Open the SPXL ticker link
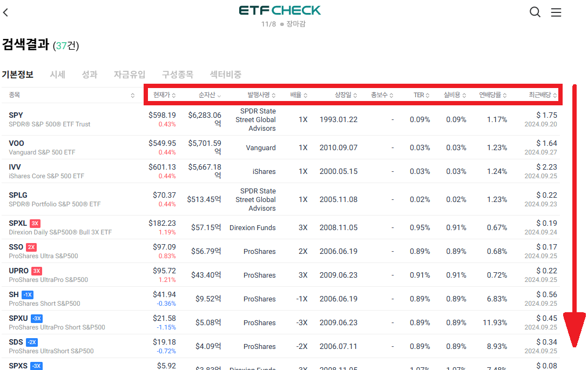Viewport: 588px width, 370px height. [18, 223]
